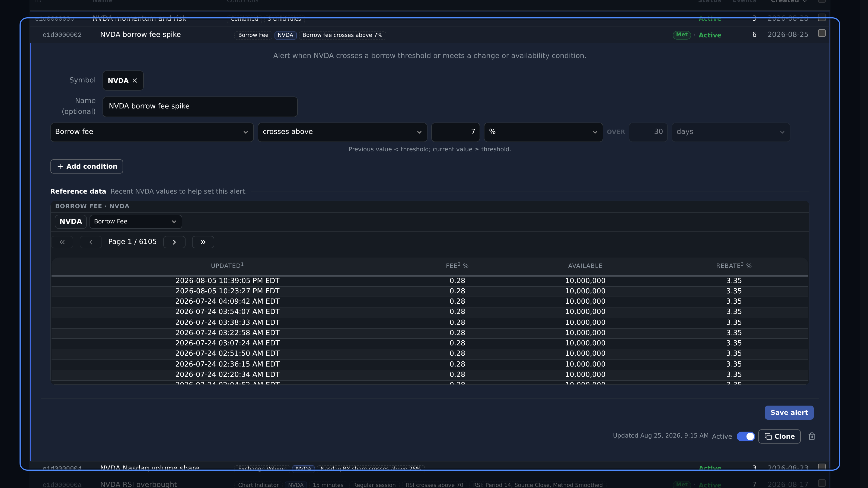The image size is (868, 488).
Task: Click the REBATE % column header
Action: click(x=733, y=266)
